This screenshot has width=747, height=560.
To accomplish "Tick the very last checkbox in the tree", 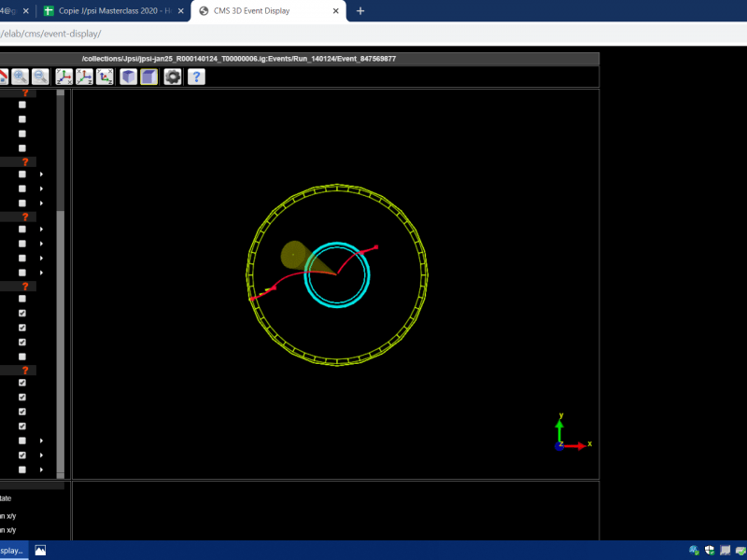I will tap(22, 469).
